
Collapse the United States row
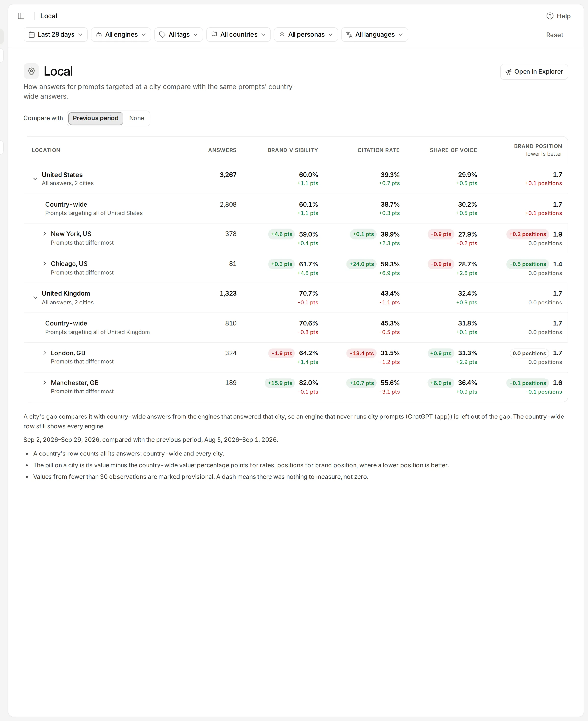35,179
